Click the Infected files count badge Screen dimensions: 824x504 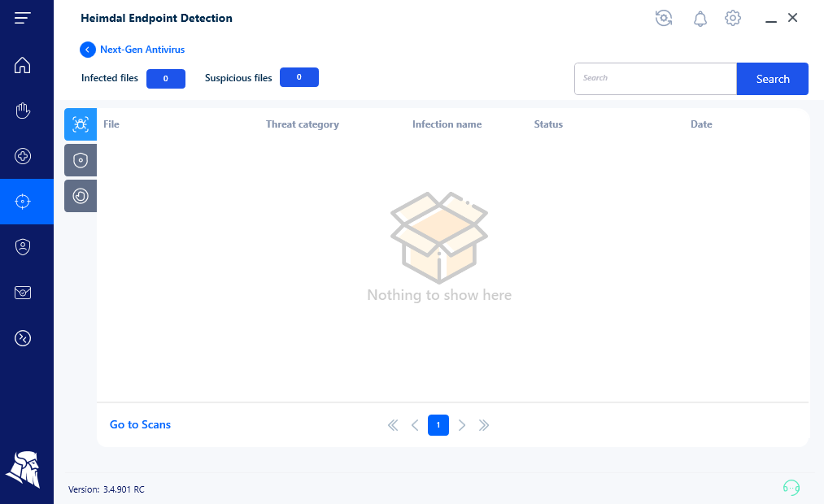tap(166, 79)
